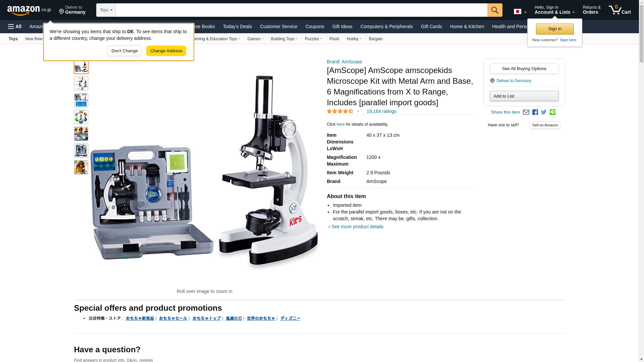
Task: Click the Change Address button
Action: point(166,51)
